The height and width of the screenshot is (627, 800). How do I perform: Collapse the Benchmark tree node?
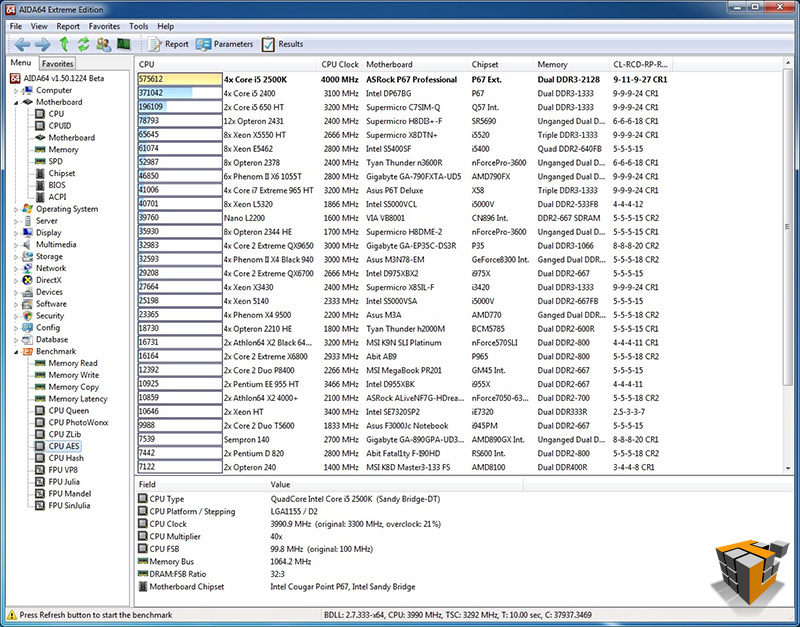[16, 352]
